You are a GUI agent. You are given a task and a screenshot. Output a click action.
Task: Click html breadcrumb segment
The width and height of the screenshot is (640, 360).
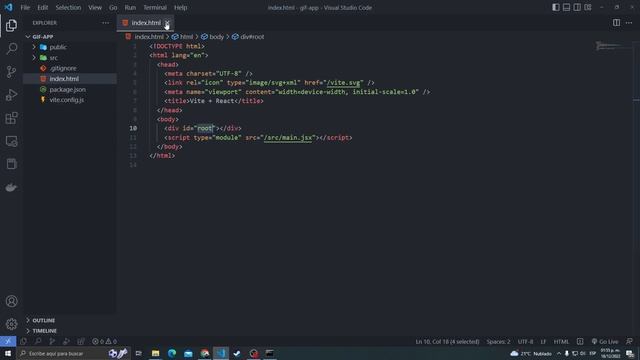click(x=187, y=37)
